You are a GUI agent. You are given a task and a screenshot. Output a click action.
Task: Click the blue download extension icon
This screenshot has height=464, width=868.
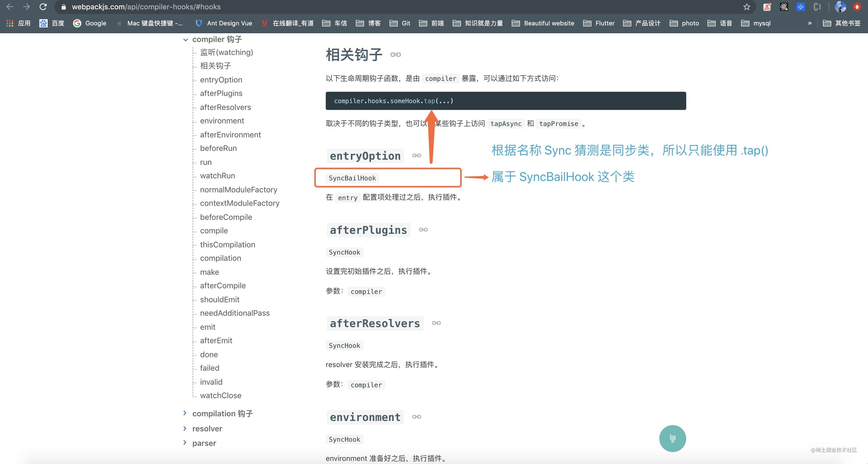(x=801, y=7)
